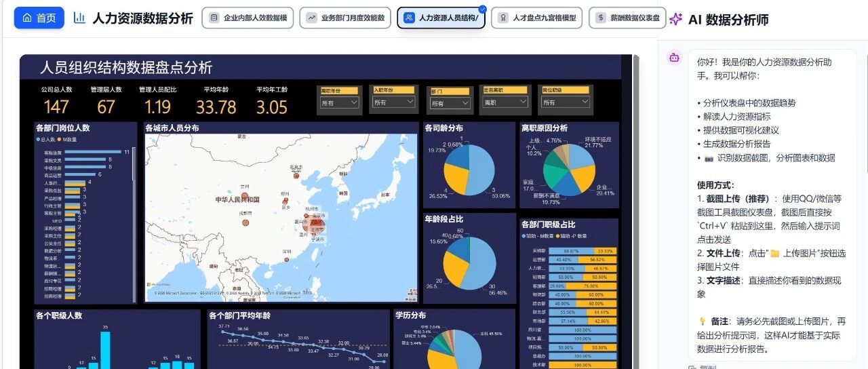This screenshot has width=868, height=369.
Task: Click the 公司总人数 value 147
Action: click(x=56, y=107)
